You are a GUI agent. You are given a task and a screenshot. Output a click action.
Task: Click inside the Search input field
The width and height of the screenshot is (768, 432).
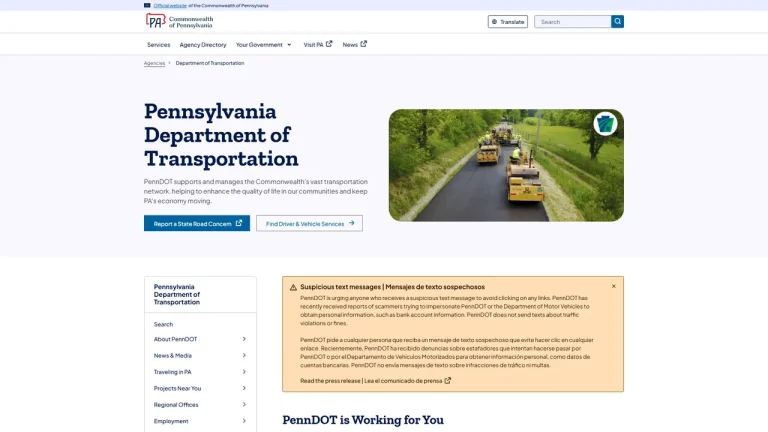573,22
